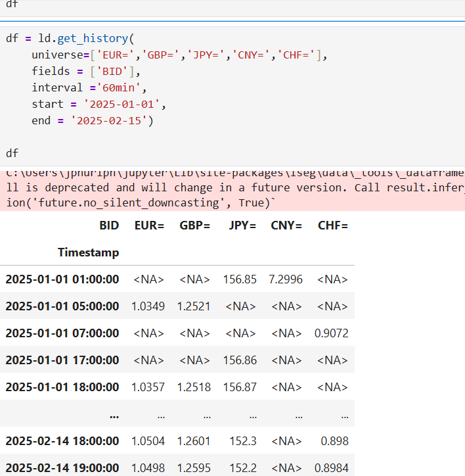The width and height of the screenshot is (465, 476).
Task: Click the EUR value 1.0357
Action: click(x=148, y=387)
